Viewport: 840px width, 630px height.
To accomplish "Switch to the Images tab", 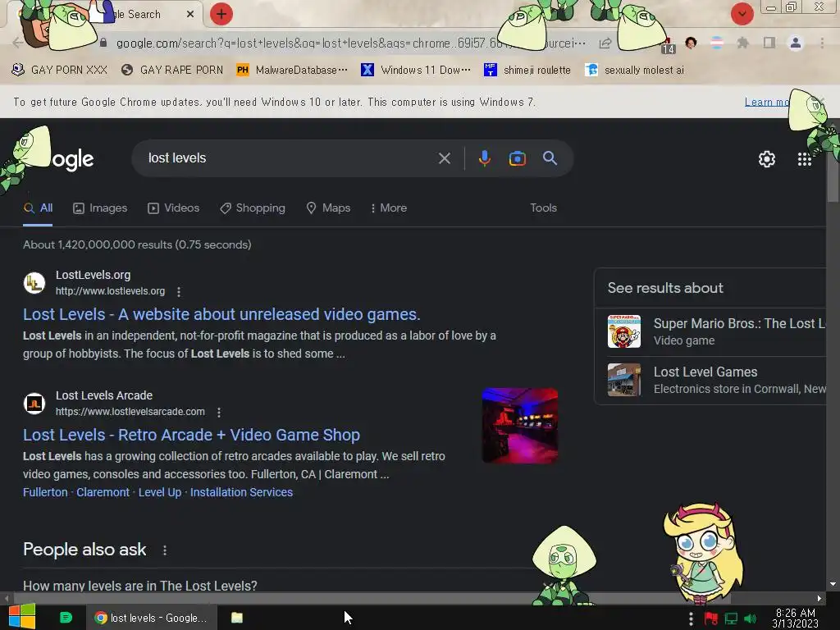I will (x=100, y=208).
